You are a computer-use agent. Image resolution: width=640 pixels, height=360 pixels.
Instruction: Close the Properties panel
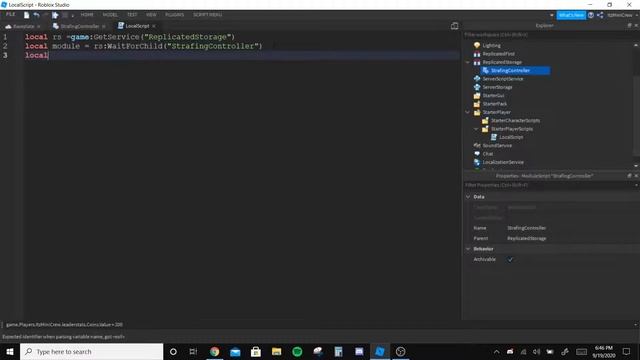coord(636,176)
